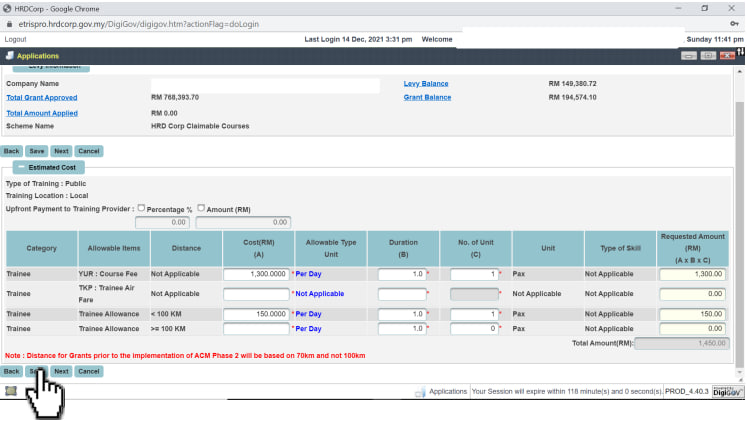The image size is (747, 422).
Task: Click the requested amount 150.00 field
Action: coord(693,314)
